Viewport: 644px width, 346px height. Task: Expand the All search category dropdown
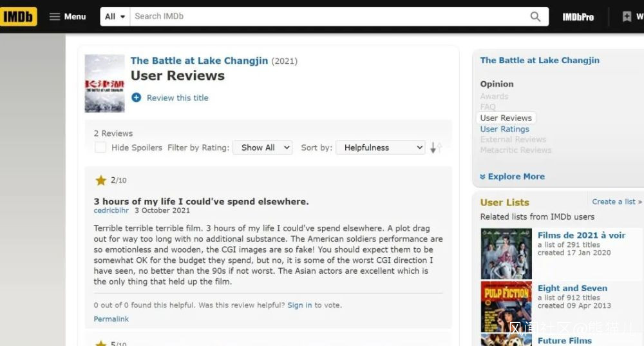click(115, 17)
